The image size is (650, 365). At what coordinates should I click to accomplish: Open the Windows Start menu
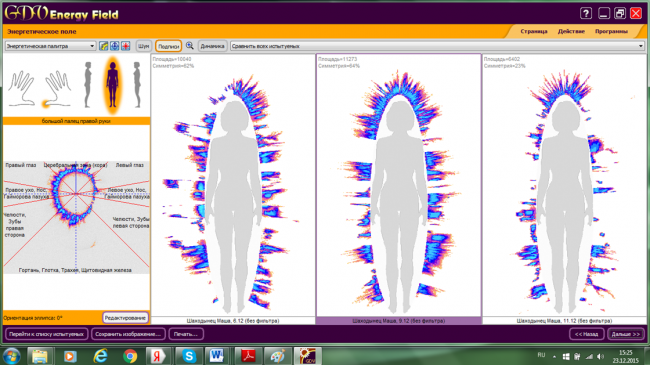[x=11, y=356]
